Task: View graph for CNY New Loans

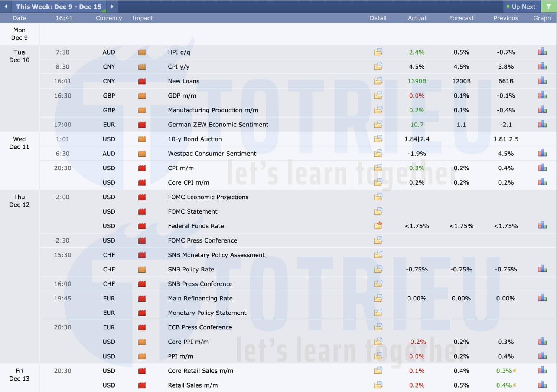Action: coord(542,81)
